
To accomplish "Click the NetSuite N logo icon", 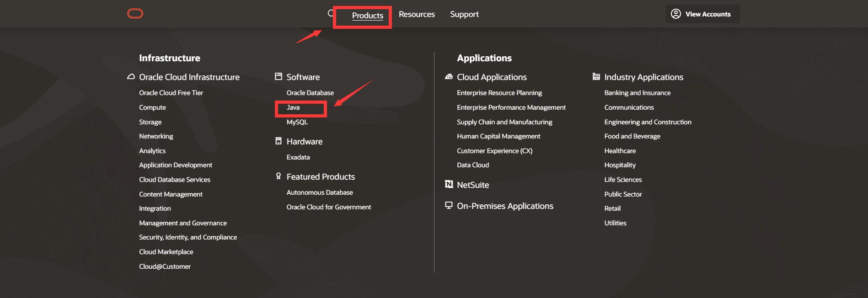I will pos(449,184).
